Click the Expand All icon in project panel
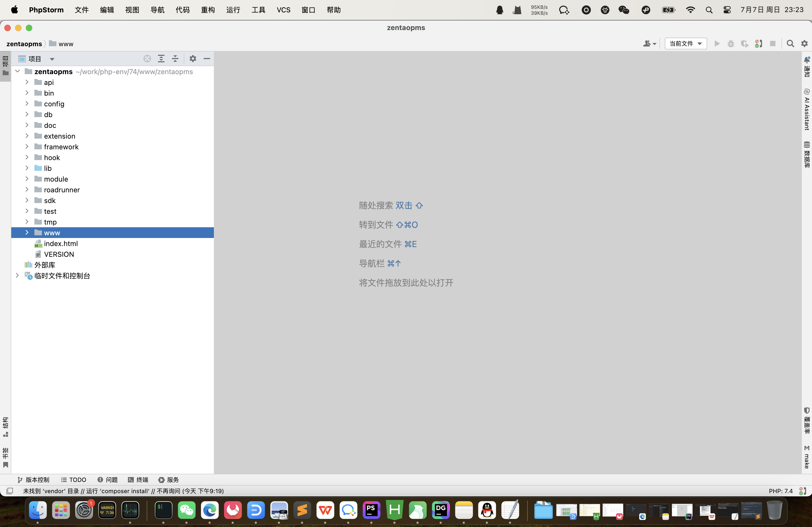Image resolution: width=812 pixels, height=527 pixels. [161, 59]
